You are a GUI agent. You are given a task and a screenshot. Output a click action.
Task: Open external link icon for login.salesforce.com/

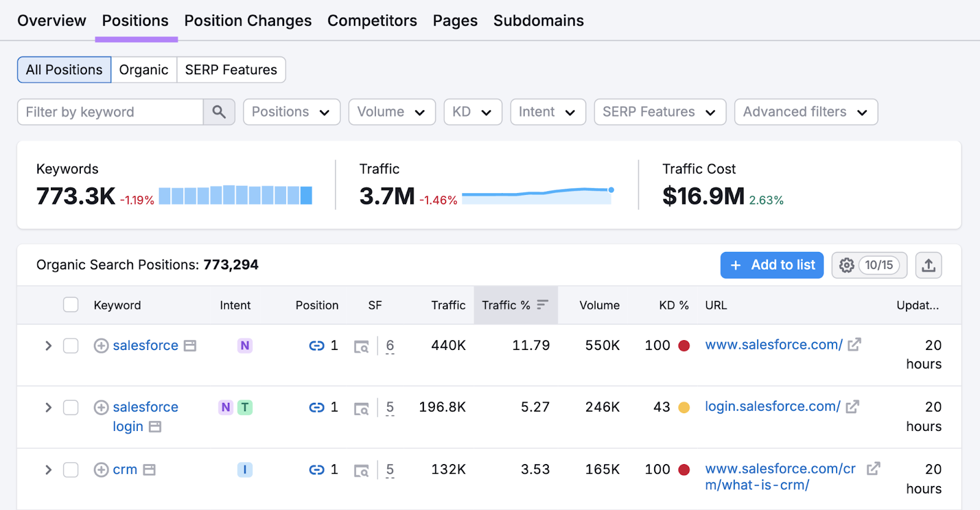click(x=853, y=406)
